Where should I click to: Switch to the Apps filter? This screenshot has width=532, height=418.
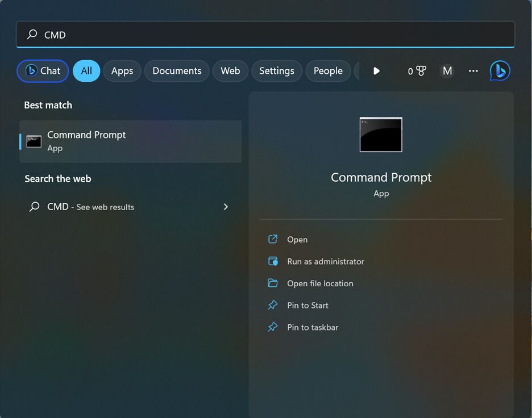pos(122,71)
